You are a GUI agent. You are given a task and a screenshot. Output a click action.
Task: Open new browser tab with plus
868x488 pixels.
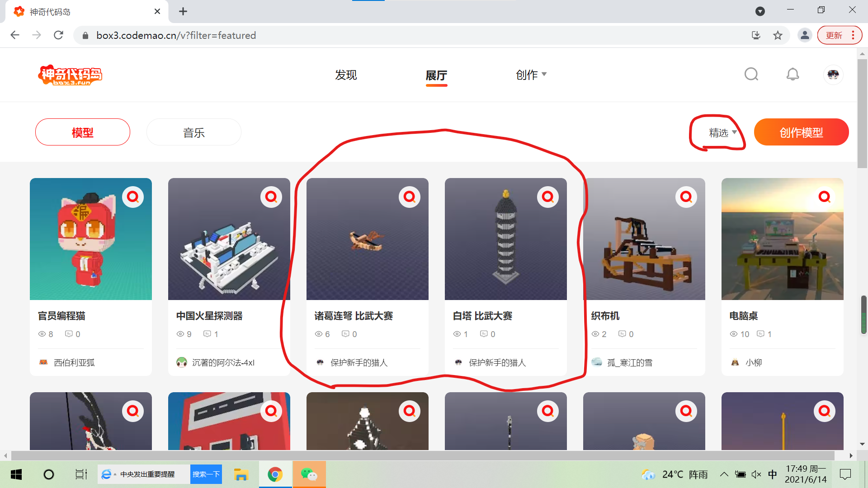pyautogui.click(x=183, y=11)
